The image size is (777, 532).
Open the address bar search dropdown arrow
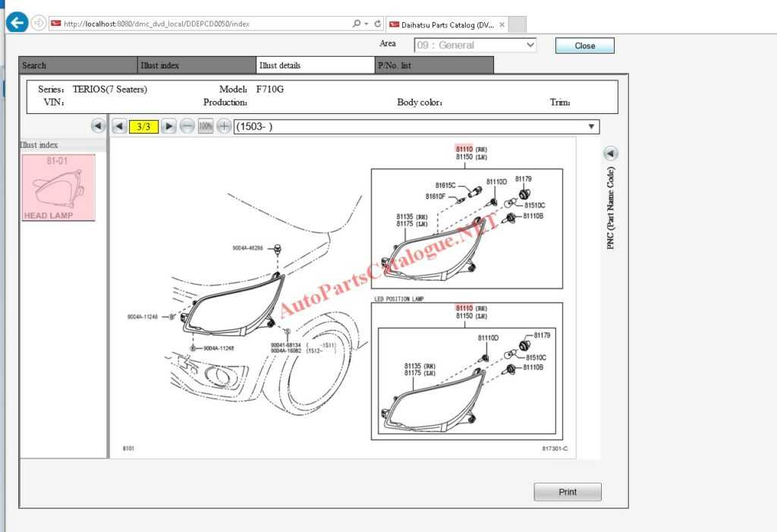tap(366, 24)
